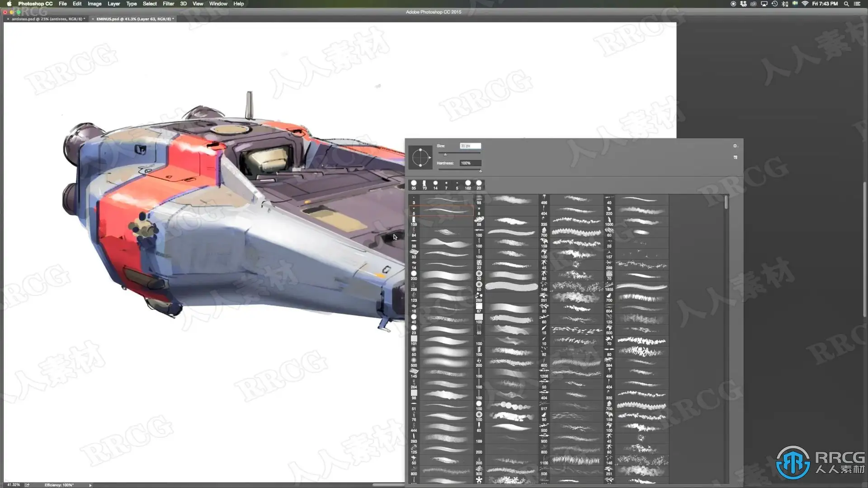Click the brush list vertical scrollbar
The image size is (868, 488).
(x=726, y=202)
